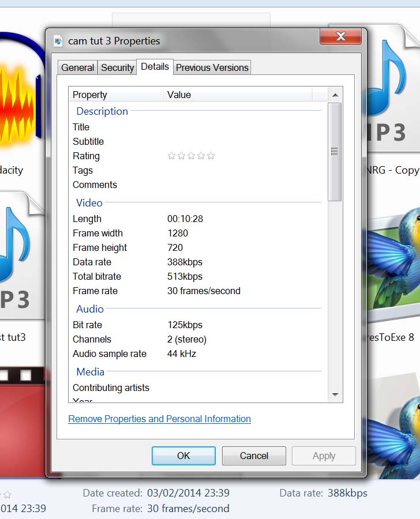Select the Comments property row
This screenshot has height=519, width=420.
click(x=198, y=185)
